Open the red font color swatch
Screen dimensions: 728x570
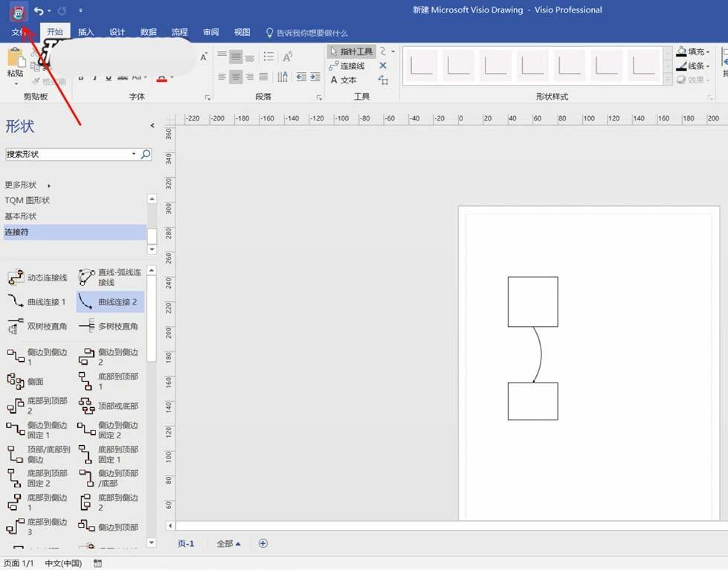tap(161, 77)
